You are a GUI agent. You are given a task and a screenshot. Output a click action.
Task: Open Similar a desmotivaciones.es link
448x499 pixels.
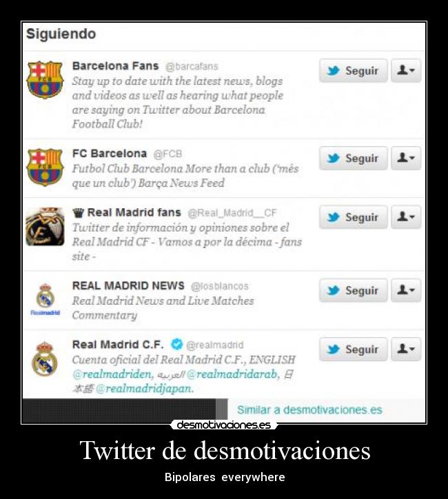[x=309, y=410]
